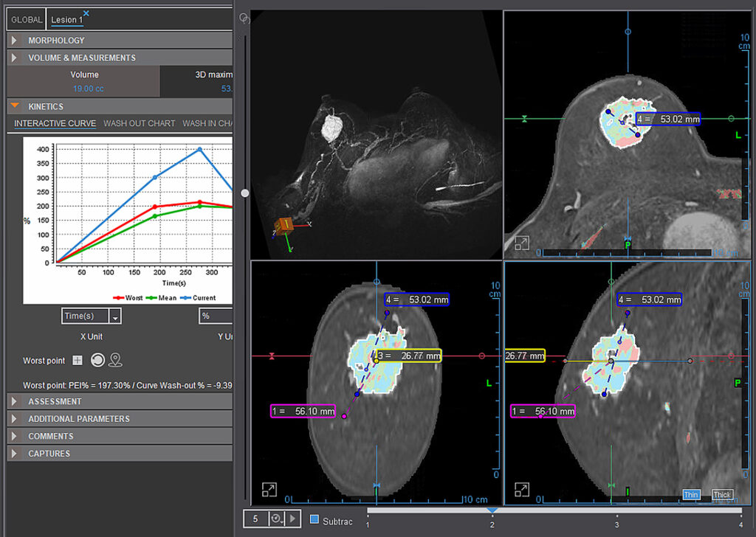Select the Worst point crosshair icon
The image size is (756, 537).
pos(78,361)
